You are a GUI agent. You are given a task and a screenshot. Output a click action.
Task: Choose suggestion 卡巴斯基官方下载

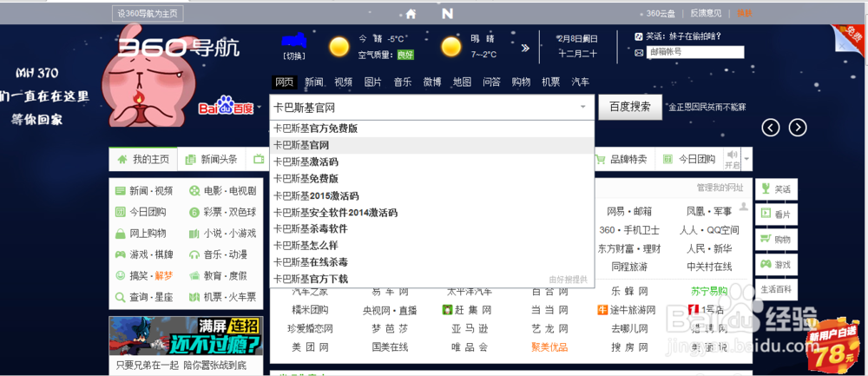(x=431, y=279)
